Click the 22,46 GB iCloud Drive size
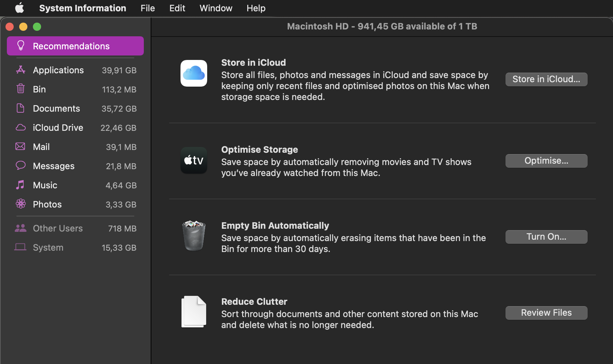 118,128
